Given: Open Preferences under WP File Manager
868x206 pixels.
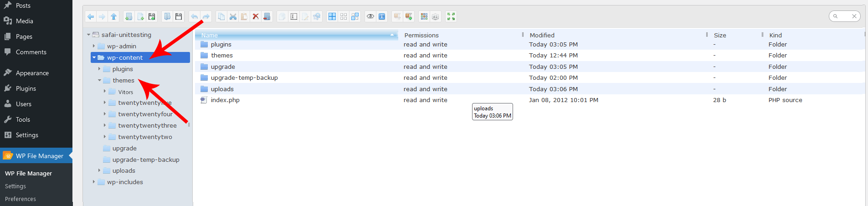Looking at the screenshot, I should (21, 199).
